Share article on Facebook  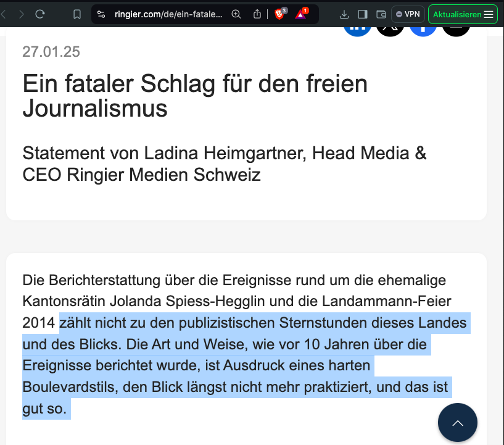tap(423, 31)
